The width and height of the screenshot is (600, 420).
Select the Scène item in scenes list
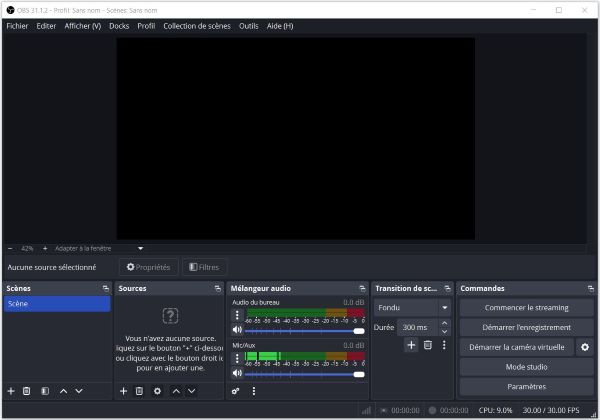(57, 304)
